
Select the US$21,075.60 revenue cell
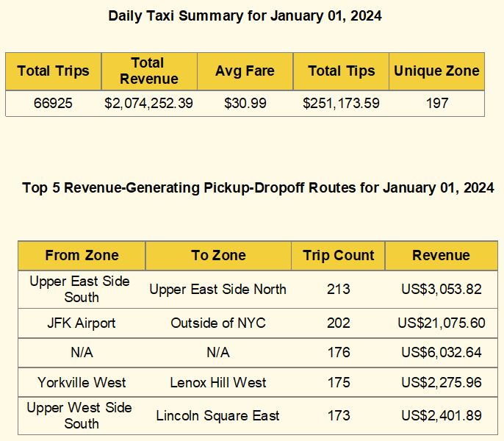tap(441, 323)
